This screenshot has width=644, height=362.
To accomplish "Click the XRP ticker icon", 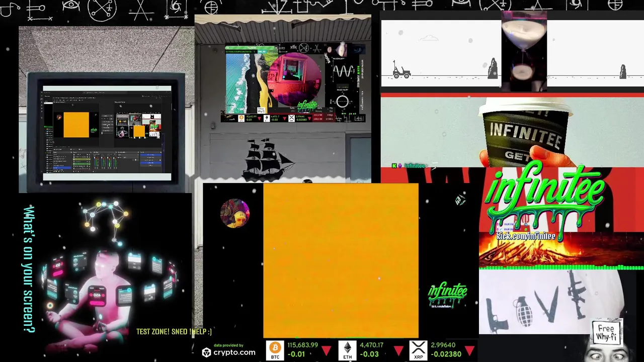I will point(418,350).
